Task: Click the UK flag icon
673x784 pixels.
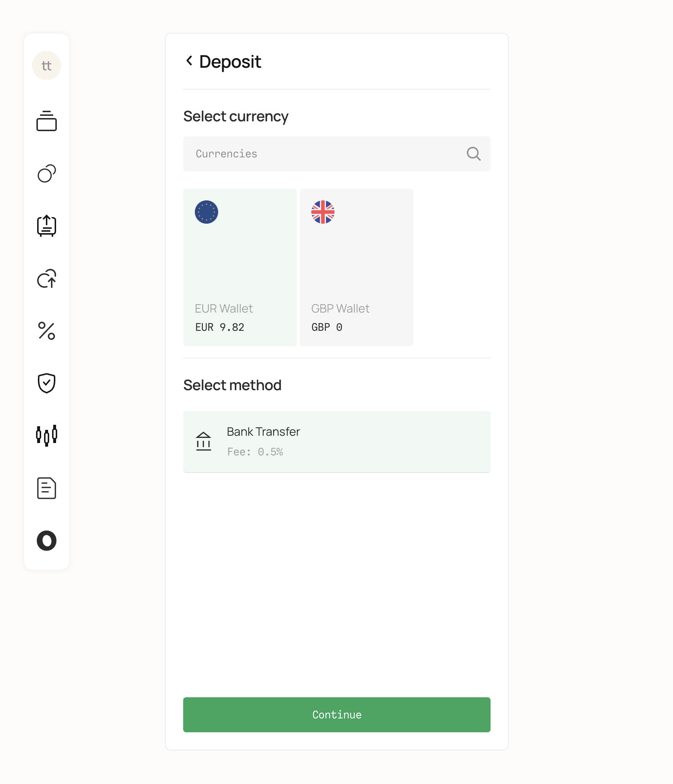Action: pos(323,212)
